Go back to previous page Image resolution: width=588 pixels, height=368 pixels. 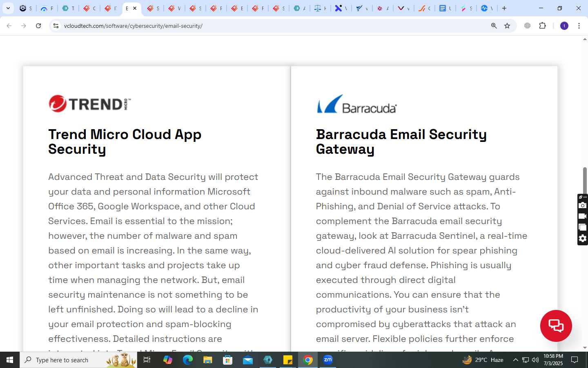pyautogui.click(x=9, y=26)
